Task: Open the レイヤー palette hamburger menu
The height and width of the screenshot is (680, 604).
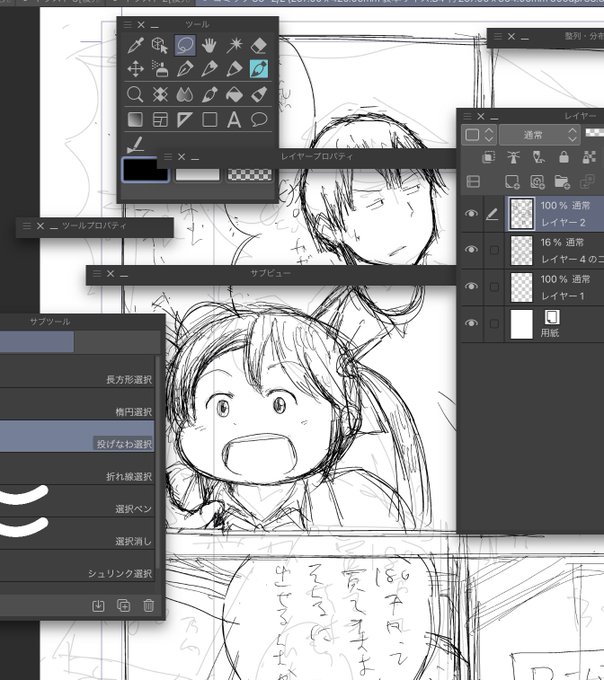Action: tap(467, 116)
